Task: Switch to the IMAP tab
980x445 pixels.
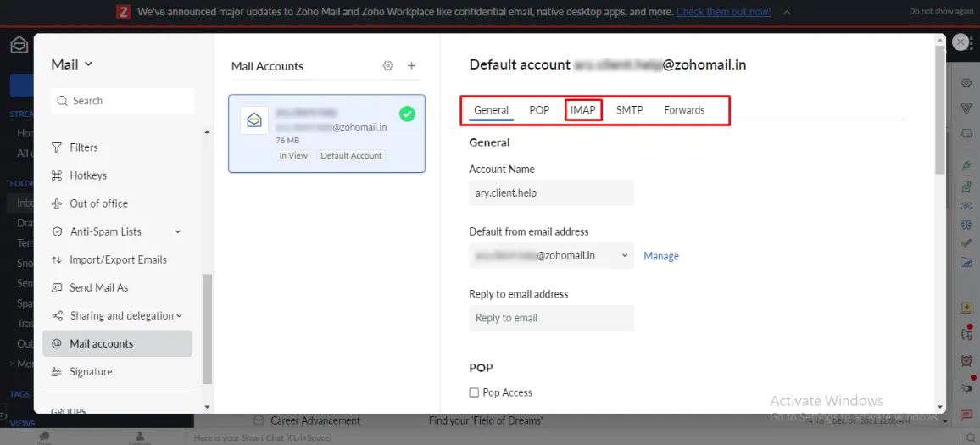Action: point(583,110)
